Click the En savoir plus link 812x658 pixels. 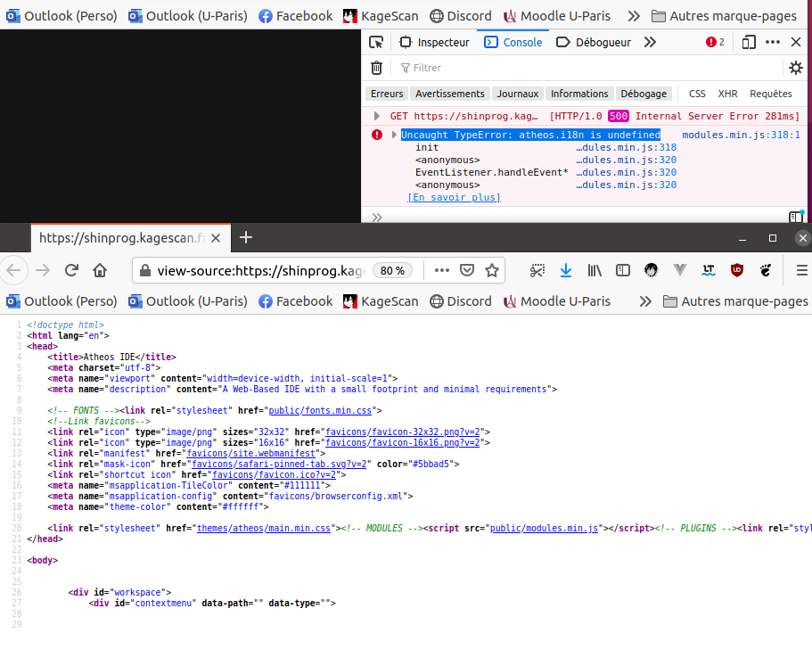click(x=454, y=197)
